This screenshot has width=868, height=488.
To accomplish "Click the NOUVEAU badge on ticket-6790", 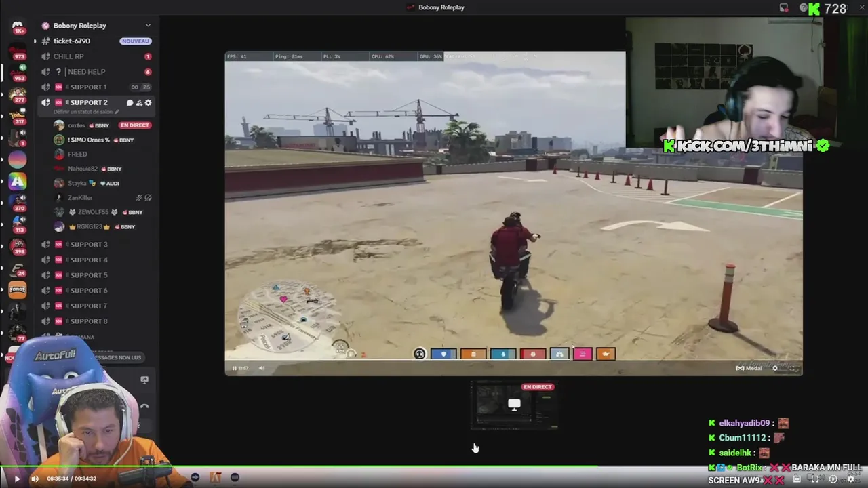I will point(135,41).
